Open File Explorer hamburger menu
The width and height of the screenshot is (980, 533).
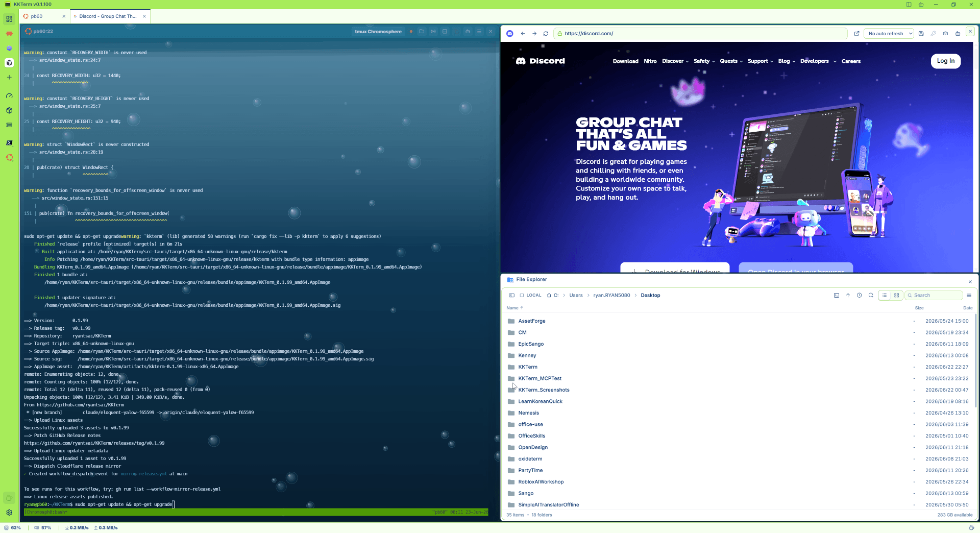pos(969,295)
